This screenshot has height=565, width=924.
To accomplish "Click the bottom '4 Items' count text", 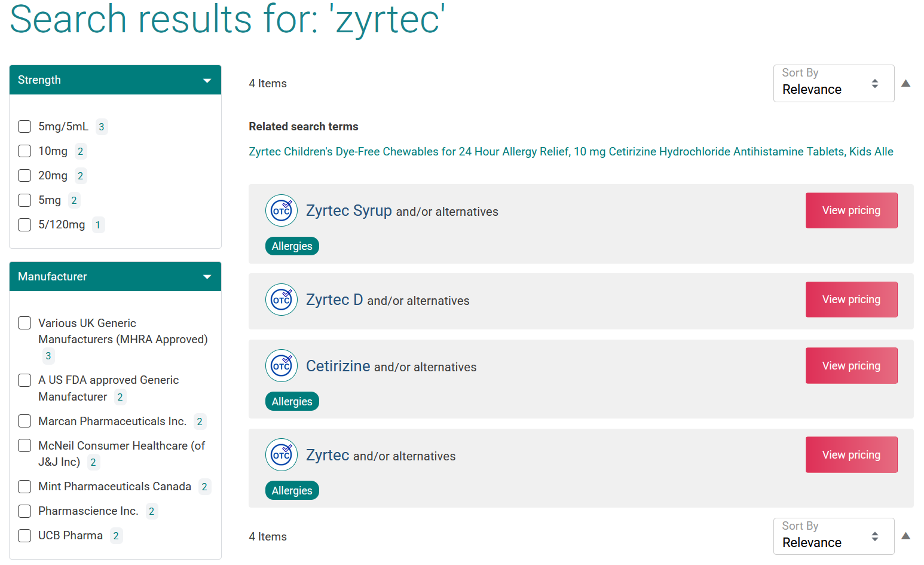I will (268, 537).
